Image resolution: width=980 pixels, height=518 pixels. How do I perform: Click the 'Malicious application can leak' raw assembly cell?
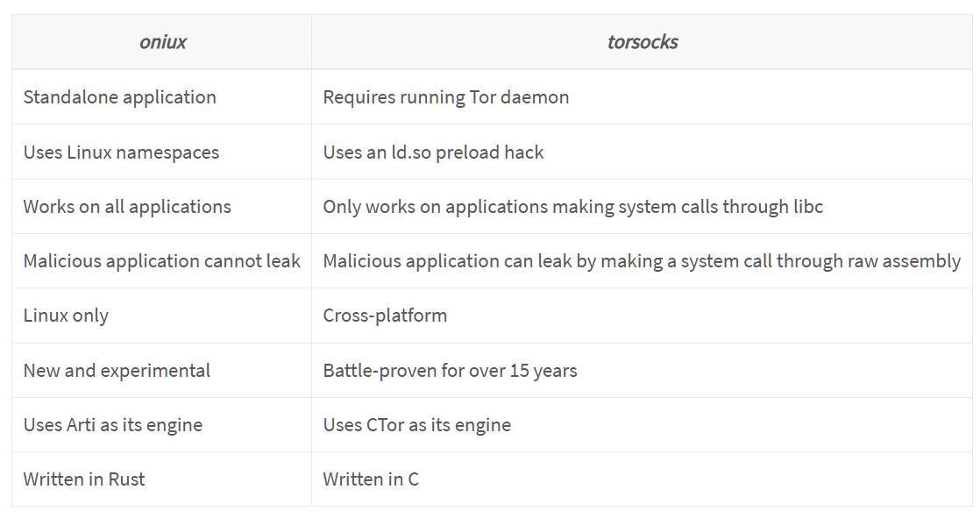pos(641,261)
